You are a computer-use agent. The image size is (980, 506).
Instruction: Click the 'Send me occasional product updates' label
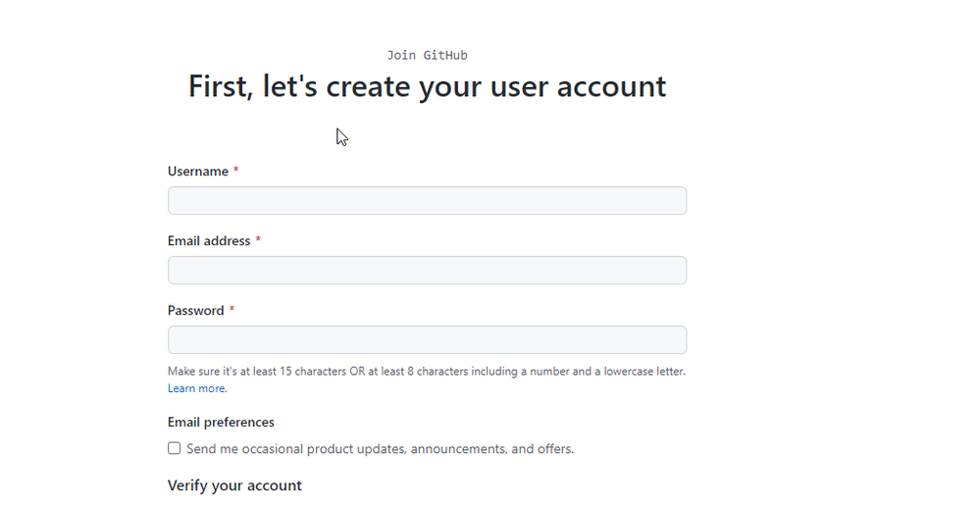point(380,449)
